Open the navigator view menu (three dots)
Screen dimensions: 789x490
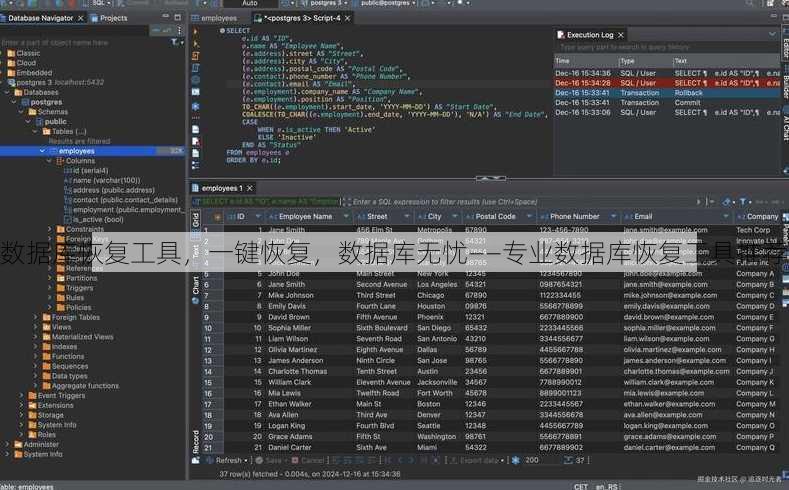point(179,31)
